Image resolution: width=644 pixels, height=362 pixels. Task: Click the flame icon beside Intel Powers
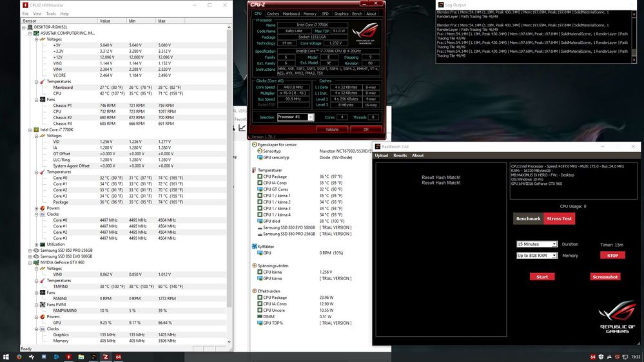[43, 208]
